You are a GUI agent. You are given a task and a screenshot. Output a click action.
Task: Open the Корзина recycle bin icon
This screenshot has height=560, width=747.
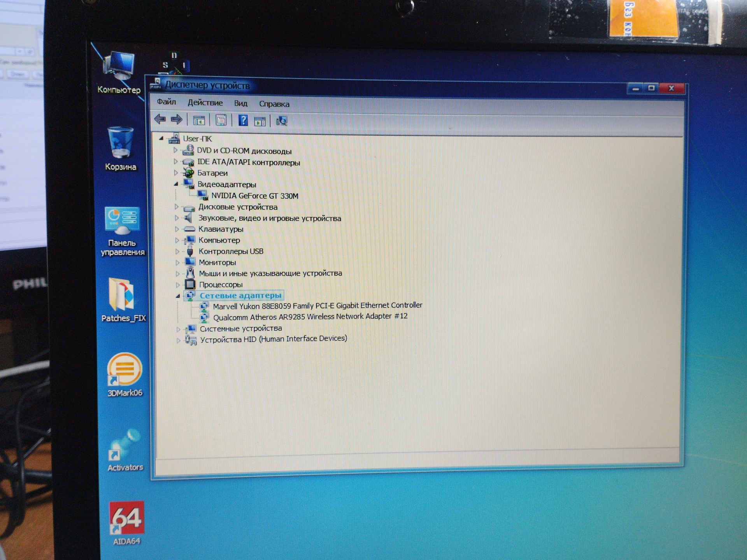[x=121, y=149]
